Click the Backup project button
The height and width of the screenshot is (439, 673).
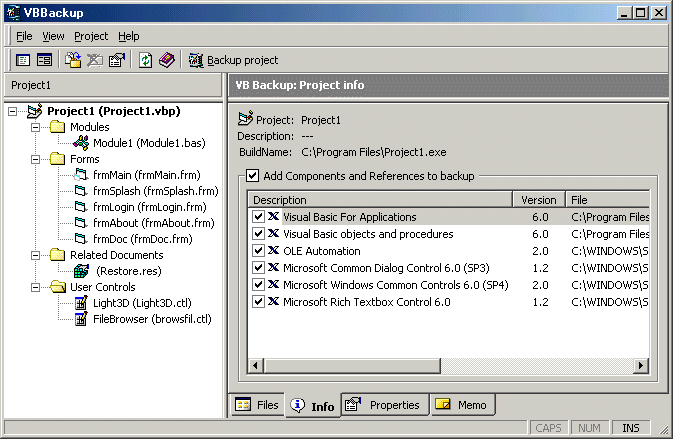(233, 60)
